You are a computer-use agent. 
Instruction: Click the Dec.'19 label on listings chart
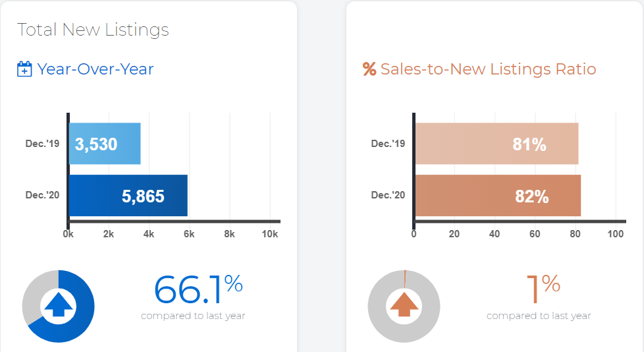[x=42, y=144]
